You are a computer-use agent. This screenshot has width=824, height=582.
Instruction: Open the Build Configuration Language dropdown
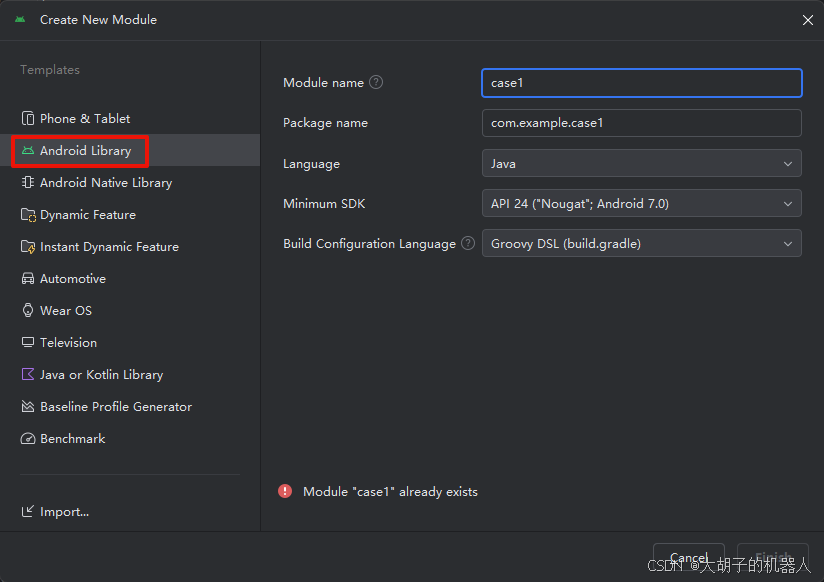pos(641,243)
